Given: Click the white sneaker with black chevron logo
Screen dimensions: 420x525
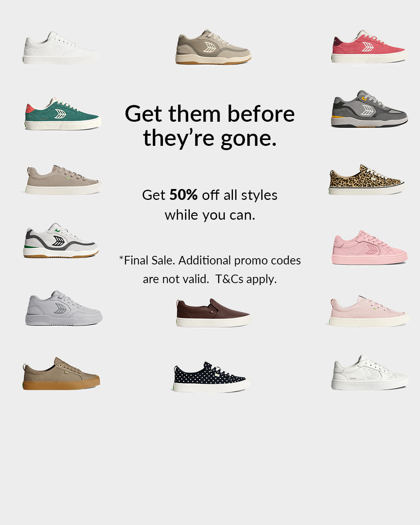Looking at the screenshot, I should click(x=61, y=240).
